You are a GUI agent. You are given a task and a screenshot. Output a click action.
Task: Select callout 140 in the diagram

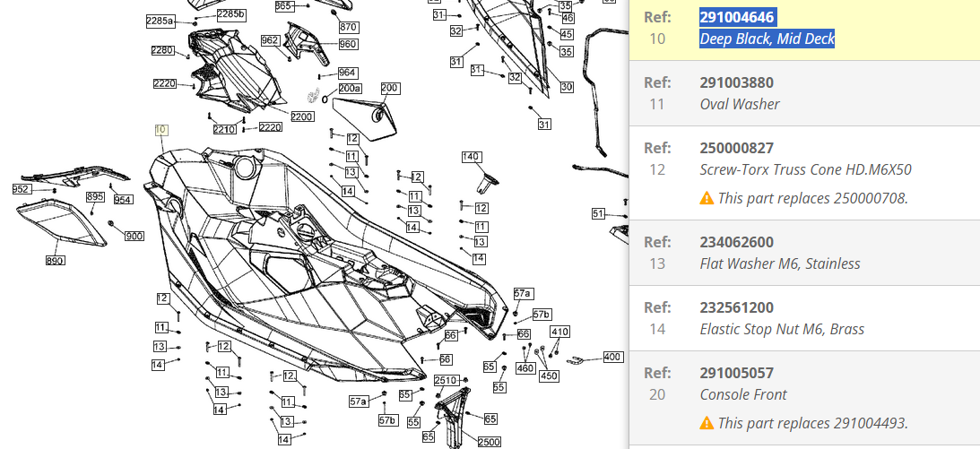tap(472, 157)
